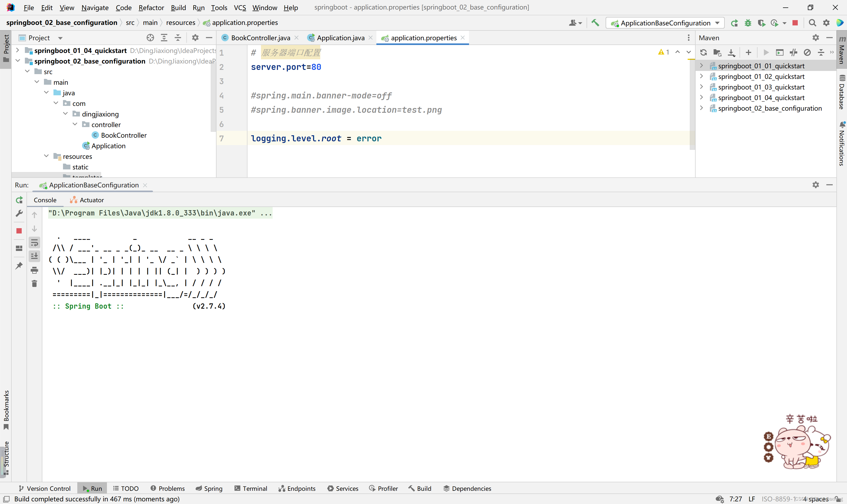Expand springboot_01_01_quickstart in the Maven panel
Image resolution: width=847 pixels, height=504 pixels.
702,66
